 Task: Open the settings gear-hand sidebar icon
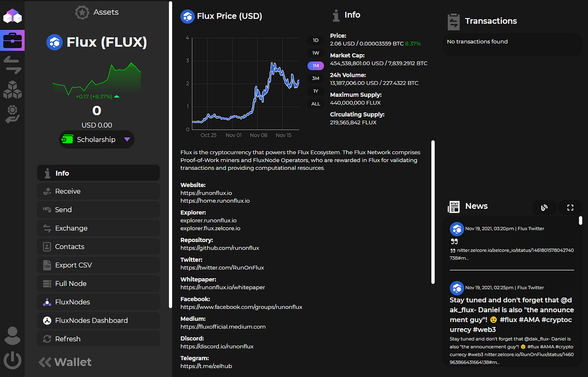(12, 114)
